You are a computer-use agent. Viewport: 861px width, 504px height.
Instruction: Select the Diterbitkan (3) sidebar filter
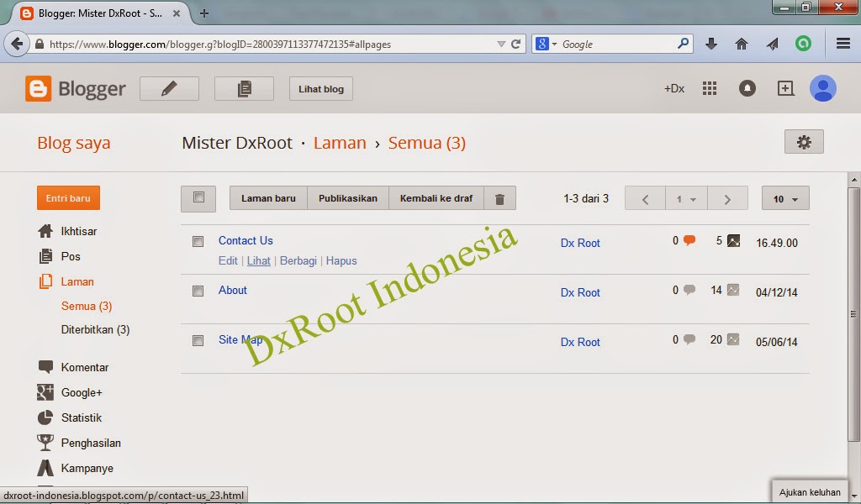click(x=96, y=329)
